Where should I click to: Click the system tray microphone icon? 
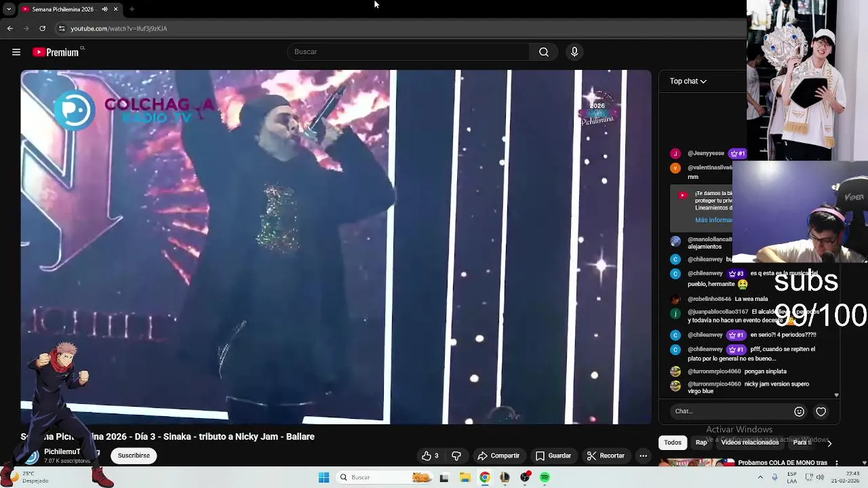774,477
